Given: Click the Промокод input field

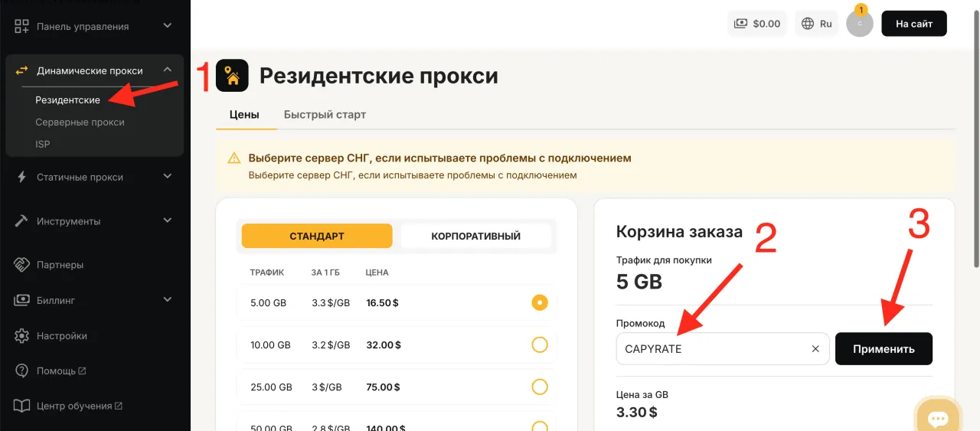Looking at the screenshot, I should coord(712,349).
